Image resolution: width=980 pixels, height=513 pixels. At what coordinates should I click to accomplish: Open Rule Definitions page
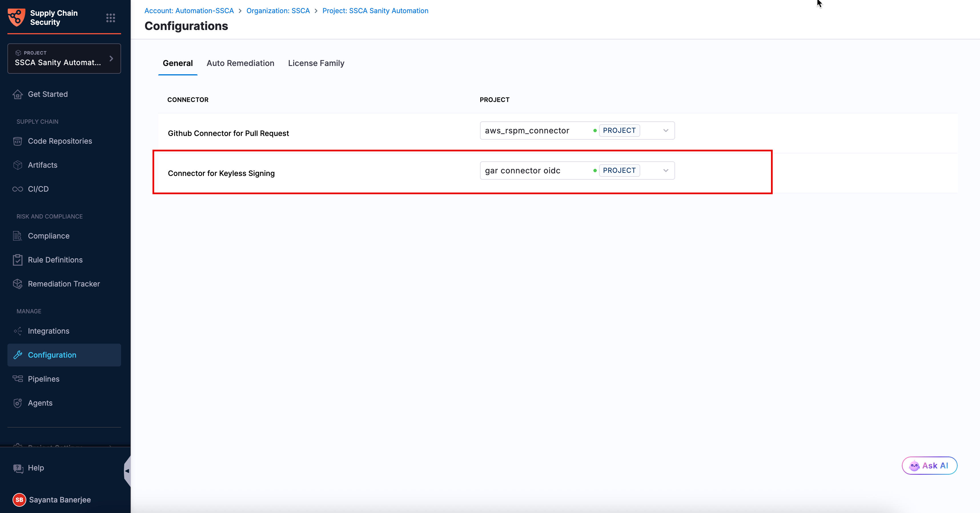pyautogui.click(x=64, y=260)
